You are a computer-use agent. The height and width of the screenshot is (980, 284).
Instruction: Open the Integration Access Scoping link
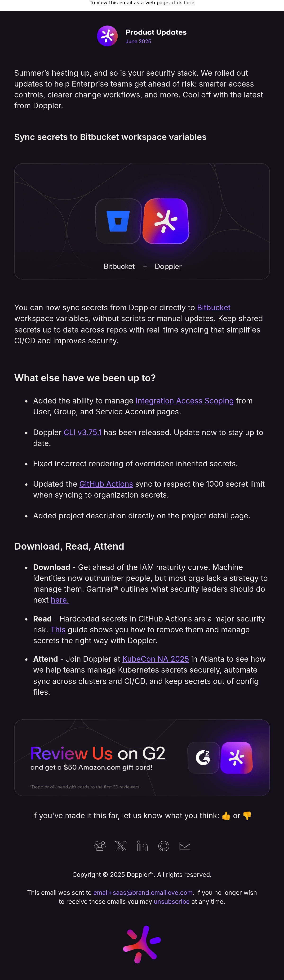pos(185,401)
